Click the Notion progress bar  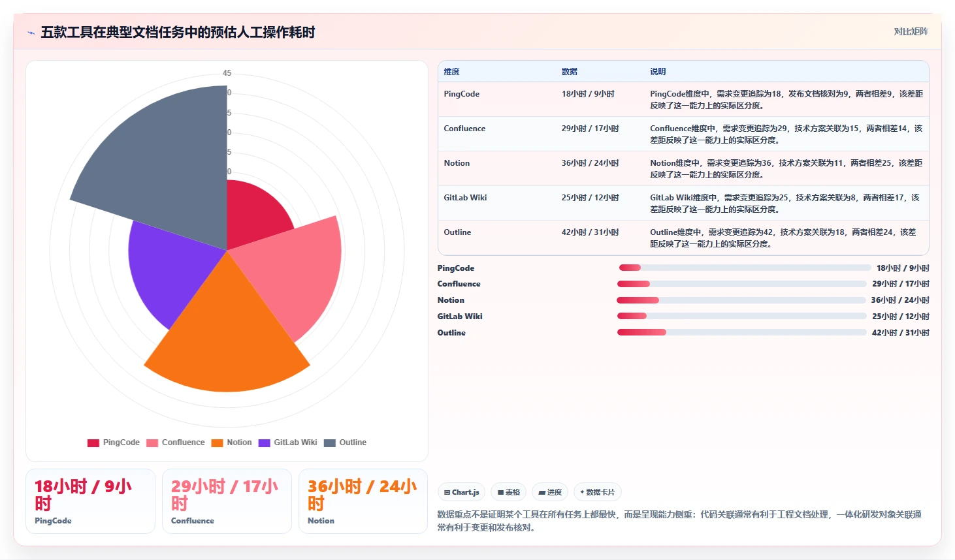(x=741, y=300)
